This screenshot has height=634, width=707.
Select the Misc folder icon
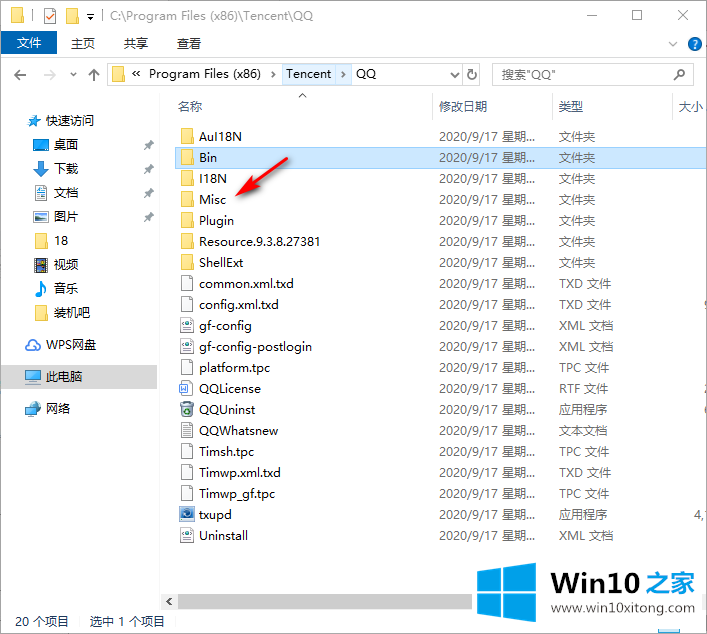(187, 199)
